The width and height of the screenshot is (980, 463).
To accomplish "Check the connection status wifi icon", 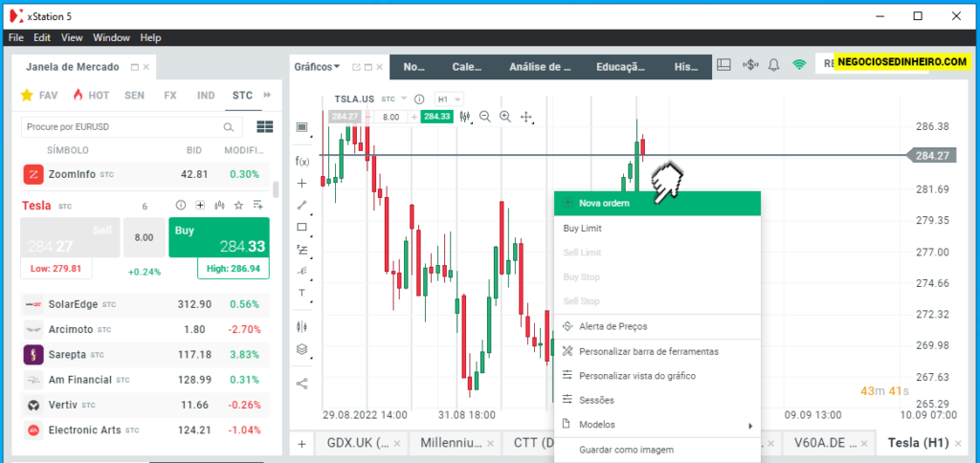I will pos(799,64).
